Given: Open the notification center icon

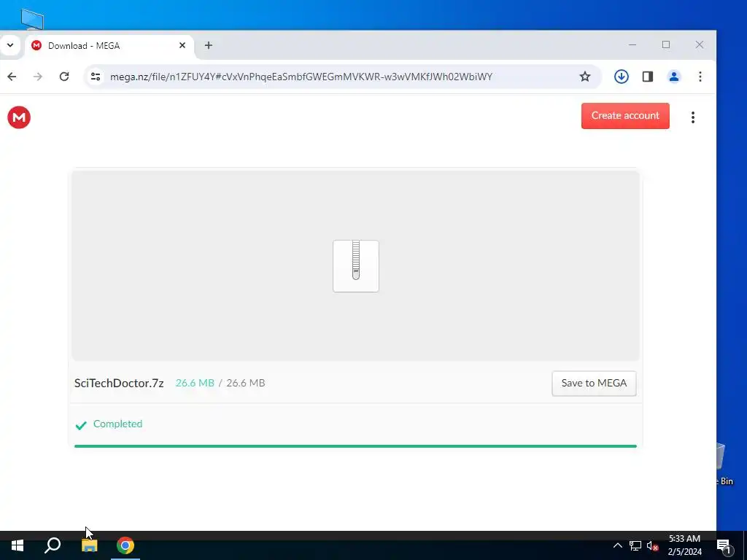Looking at the screenshot, I should point(724,545).
